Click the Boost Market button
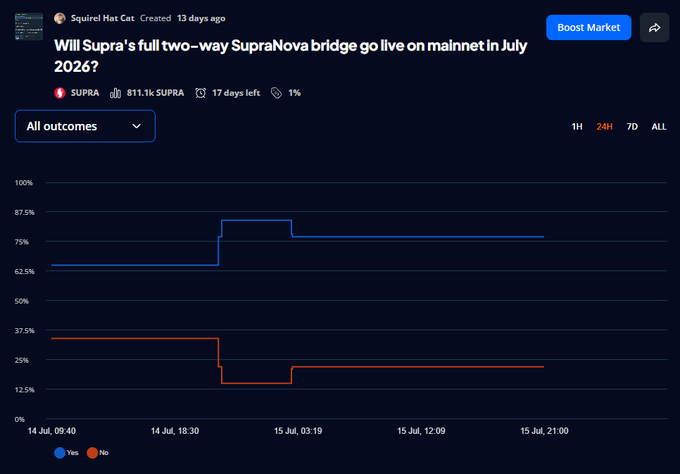 pyautogui.click(x=588, y=27)
